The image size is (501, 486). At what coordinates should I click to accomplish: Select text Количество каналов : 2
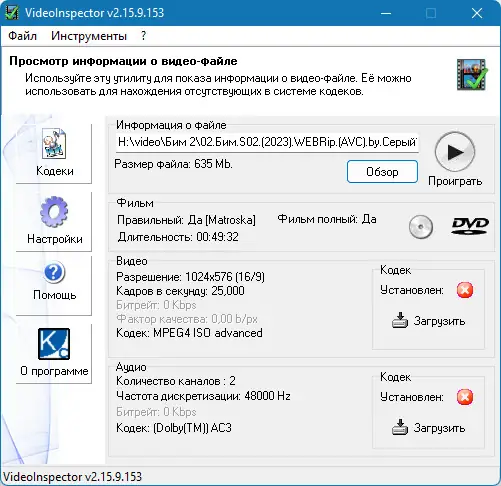coord(176,381)
